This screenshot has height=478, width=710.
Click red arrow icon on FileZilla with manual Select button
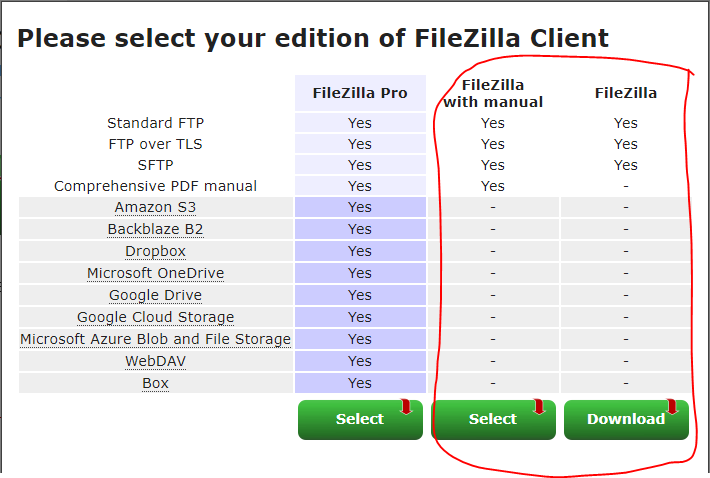click(538, 406)
